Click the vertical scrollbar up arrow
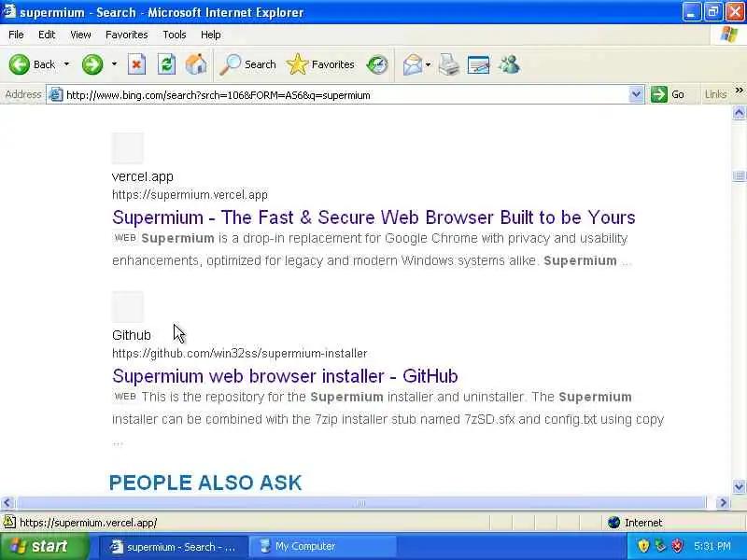The image size is (747, 560). coord(739,113)
